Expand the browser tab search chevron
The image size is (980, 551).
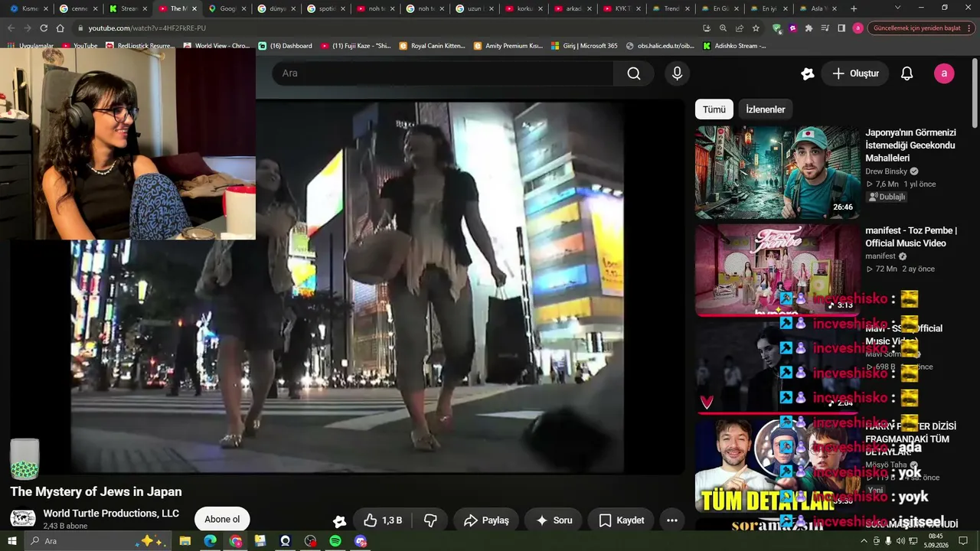pyautogui.click(x=898, y=8)
